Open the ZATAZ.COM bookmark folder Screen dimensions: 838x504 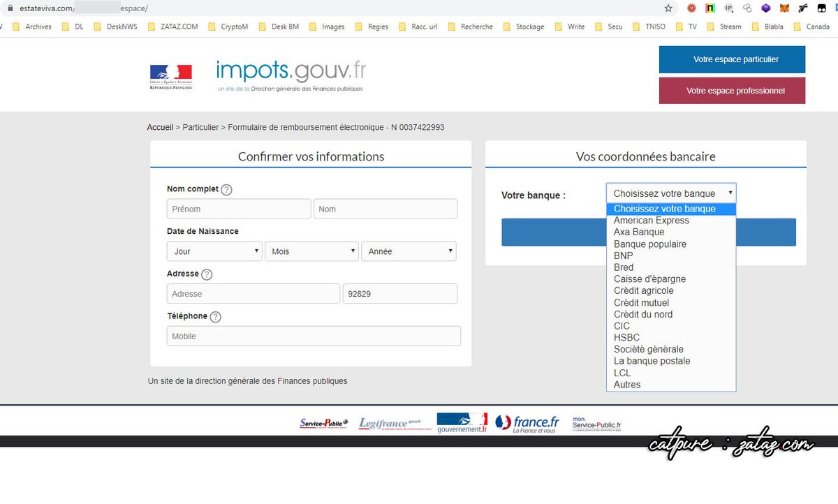[175, 27]
